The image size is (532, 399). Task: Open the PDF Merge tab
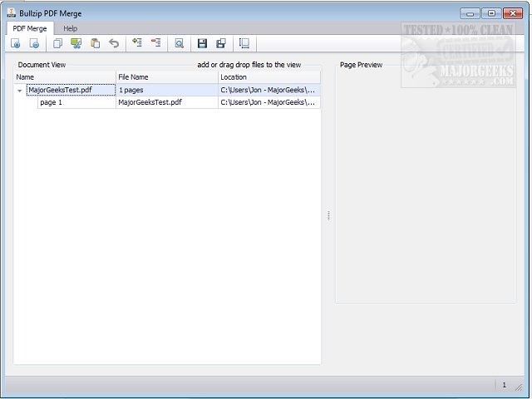tap(30, 28)
